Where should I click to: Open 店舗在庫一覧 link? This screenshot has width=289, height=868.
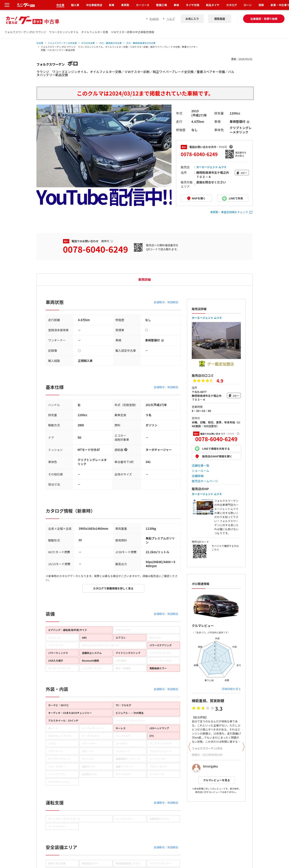[x=201, y=466]
